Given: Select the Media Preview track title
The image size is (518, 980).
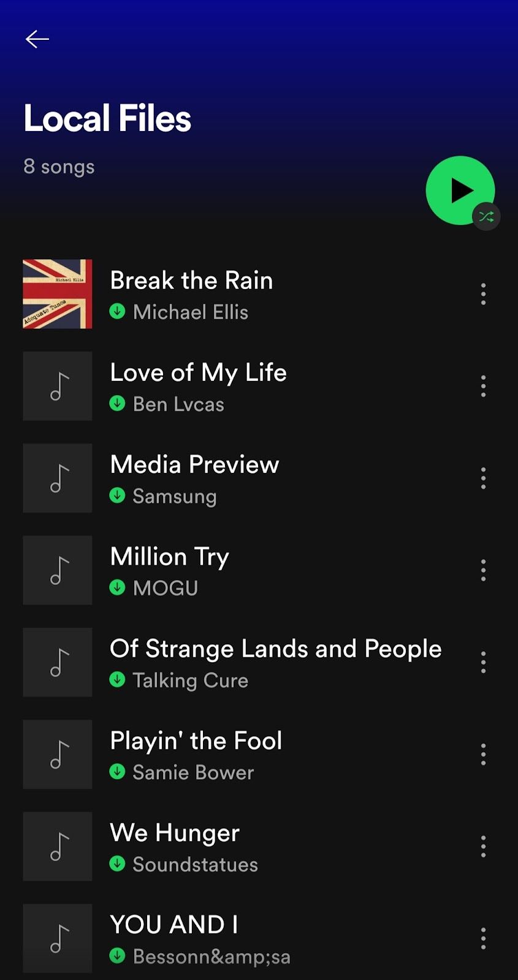Looking at the screenshot, I should (194, 464).
